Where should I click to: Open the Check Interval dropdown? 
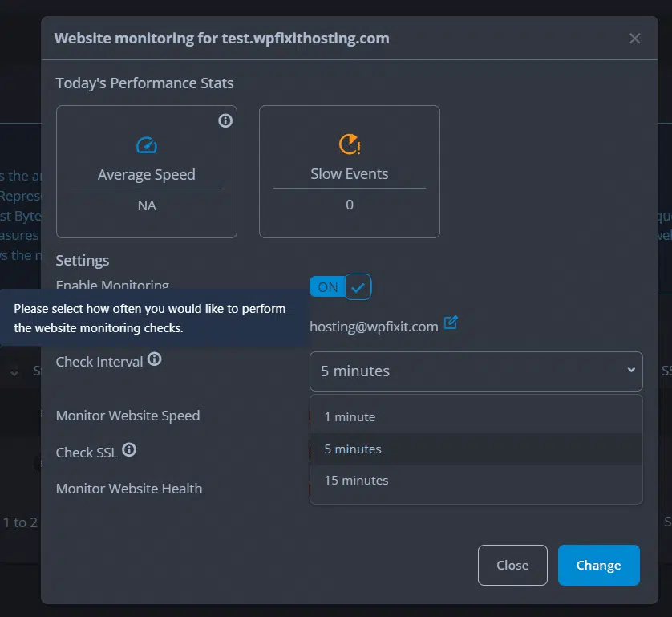[476, 371]
